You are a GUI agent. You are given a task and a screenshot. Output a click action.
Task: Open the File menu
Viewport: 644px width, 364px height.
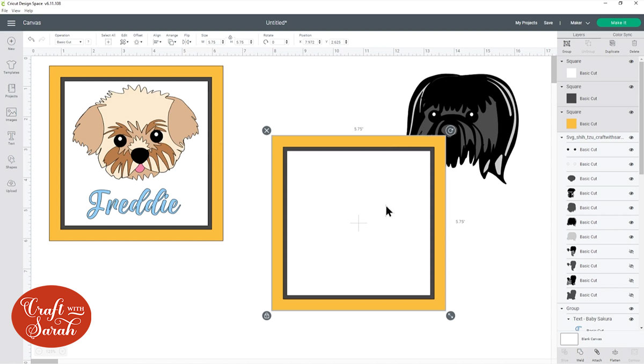(5, 10)
